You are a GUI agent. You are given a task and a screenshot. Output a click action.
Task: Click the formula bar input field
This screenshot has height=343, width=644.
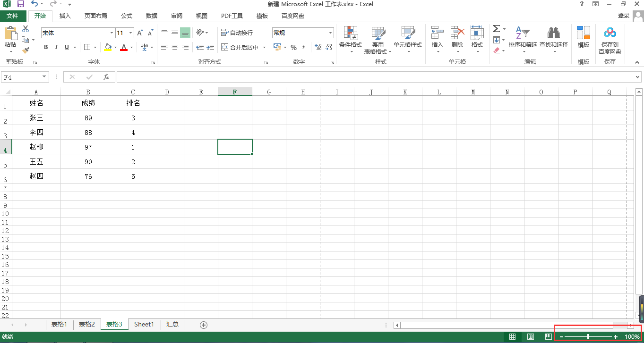tap(375, 77)
